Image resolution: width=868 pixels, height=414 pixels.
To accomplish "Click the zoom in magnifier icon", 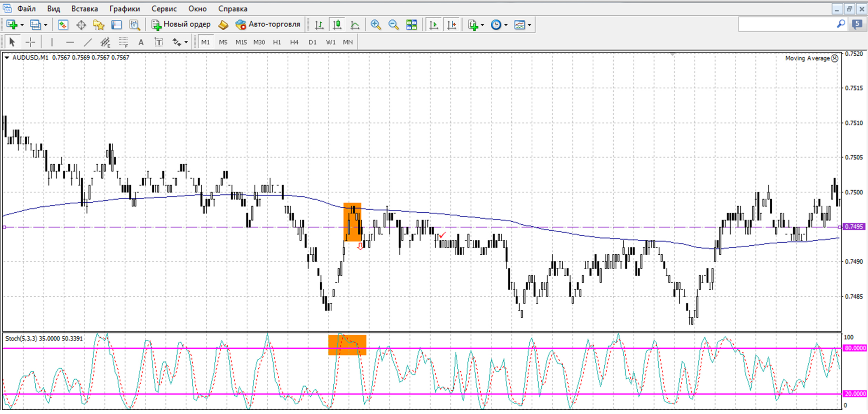I will click(375, 25).
